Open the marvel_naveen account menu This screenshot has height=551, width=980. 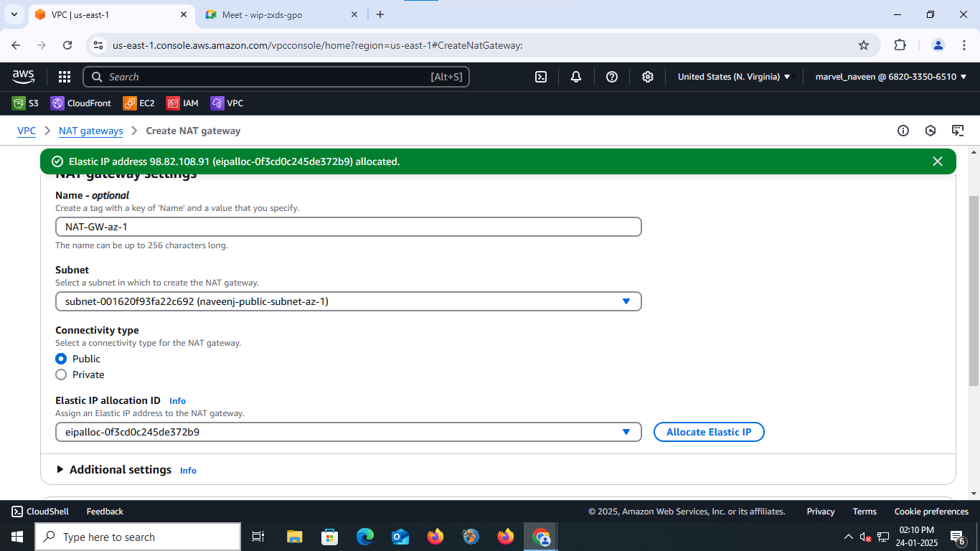[891, 77]
